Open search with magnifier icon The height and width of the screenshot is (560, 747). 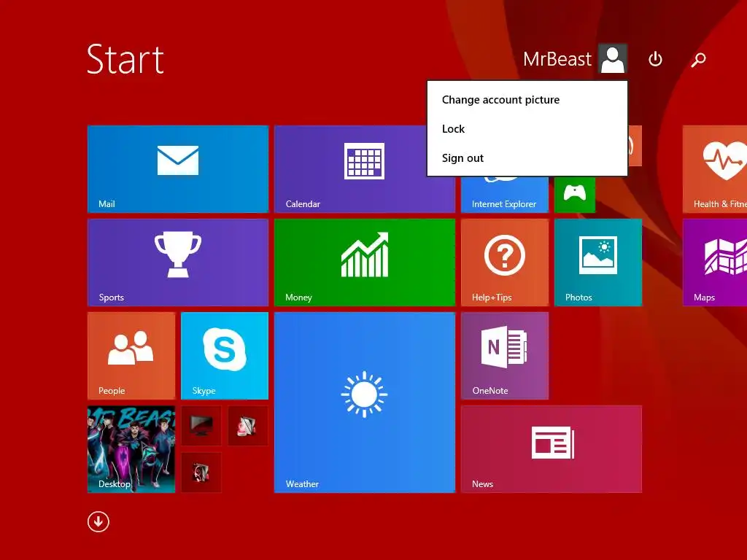[698, 60]
